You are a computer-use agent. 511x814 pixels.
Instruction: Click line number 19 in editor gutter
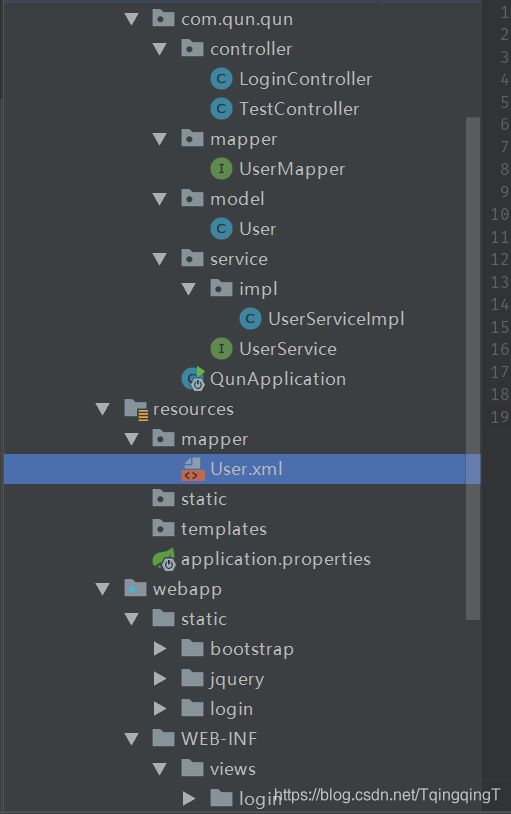[500, 417]
